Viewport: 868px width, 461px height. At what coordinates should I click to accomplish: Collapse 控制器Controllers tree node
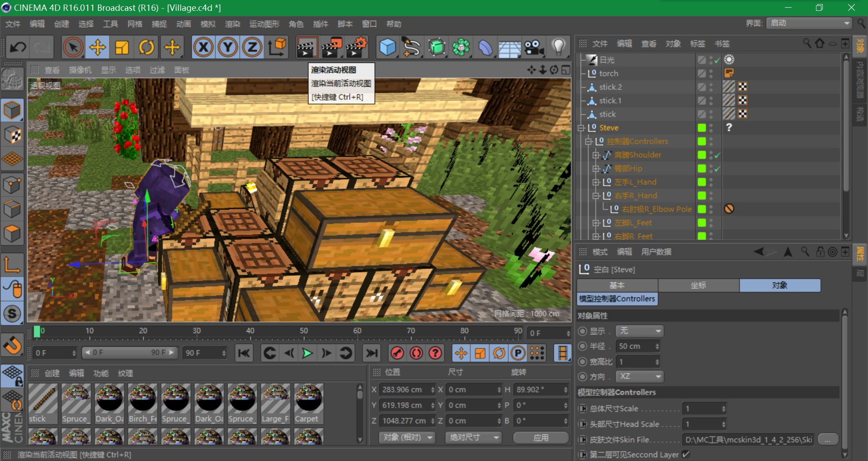point(589,141)
